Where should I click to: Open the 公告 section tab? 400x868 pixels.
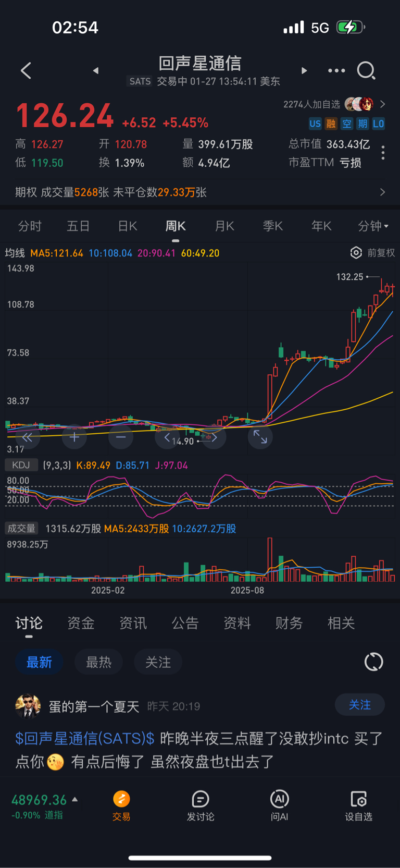pos(185,623)
